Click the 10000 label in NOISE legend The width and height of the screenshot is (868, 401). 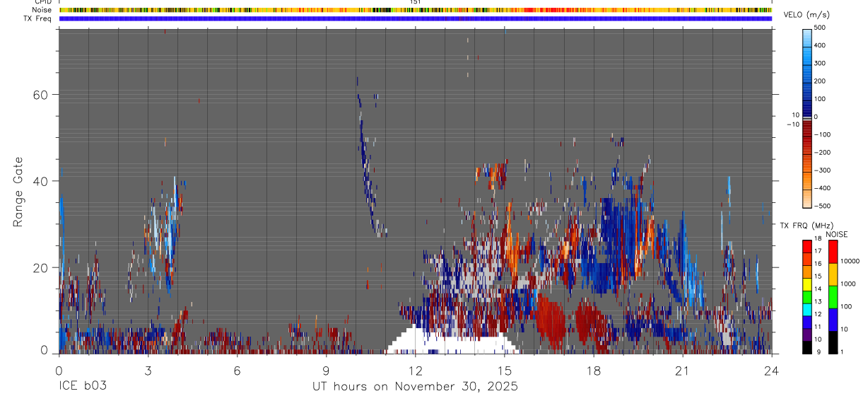pos(851,262)
